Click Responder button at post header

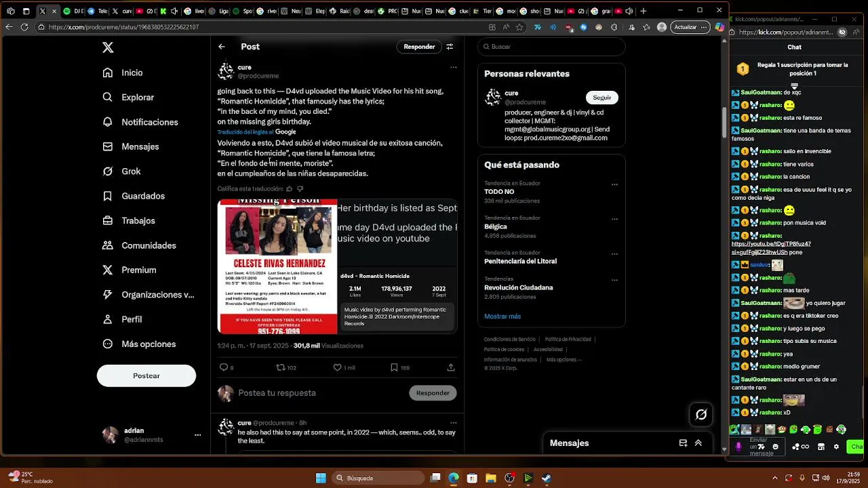click(419, 47)
